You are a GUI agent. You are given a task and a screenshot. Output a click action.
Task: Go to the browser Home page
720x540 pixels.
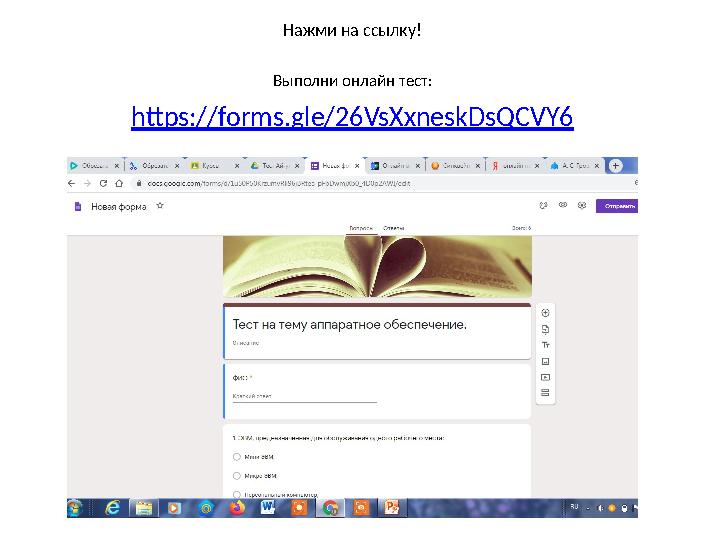coord(119,183)
